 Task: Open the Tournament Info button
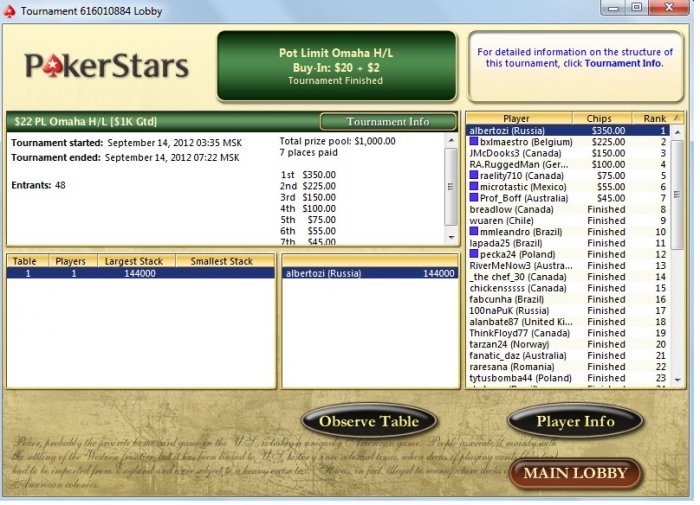(388, 121)
